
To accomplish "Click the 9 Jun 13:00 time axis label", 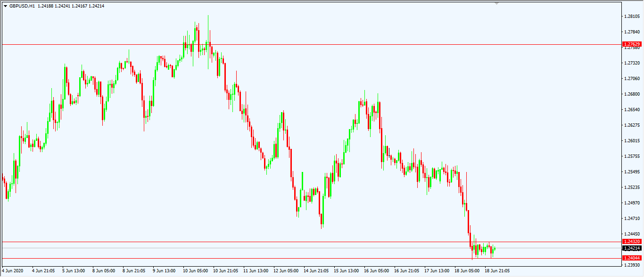I will tap(164, 271).
